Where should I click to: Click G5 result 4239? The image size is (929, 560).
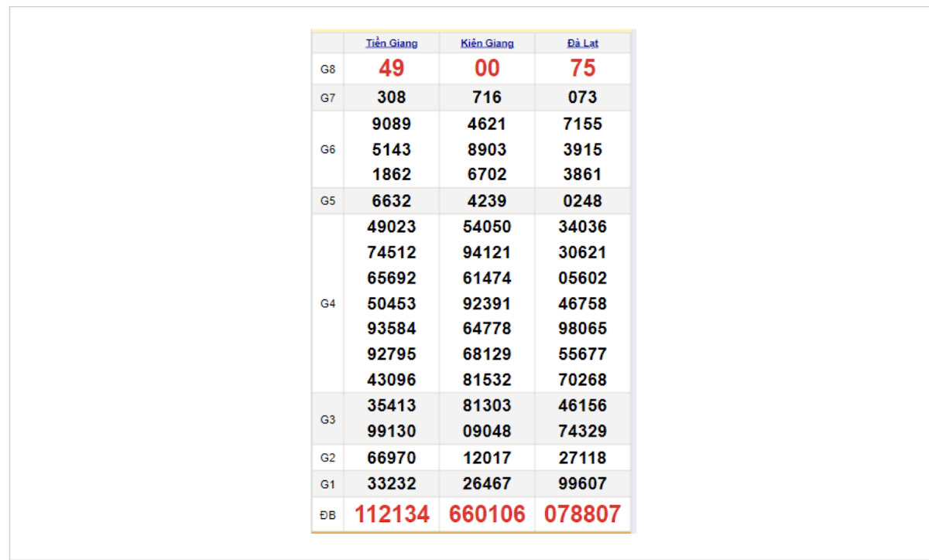click(487, 201)
